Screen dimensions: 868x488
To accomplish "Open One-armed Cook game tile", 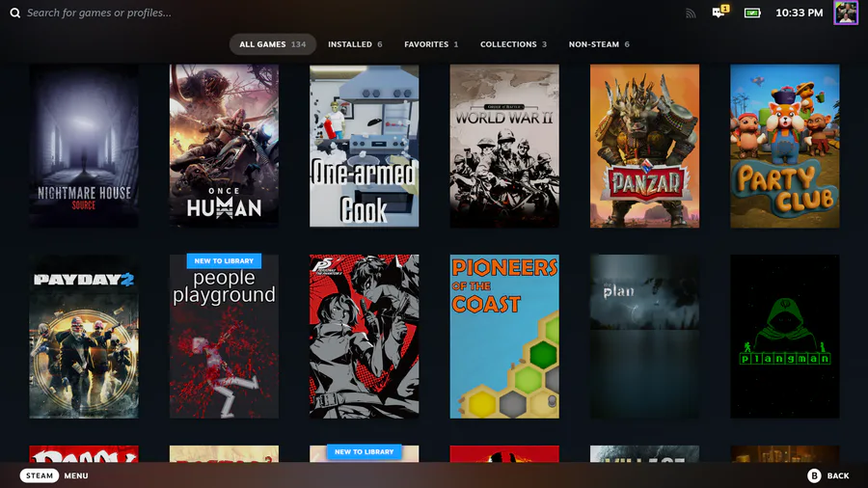I will pos(365,146).
